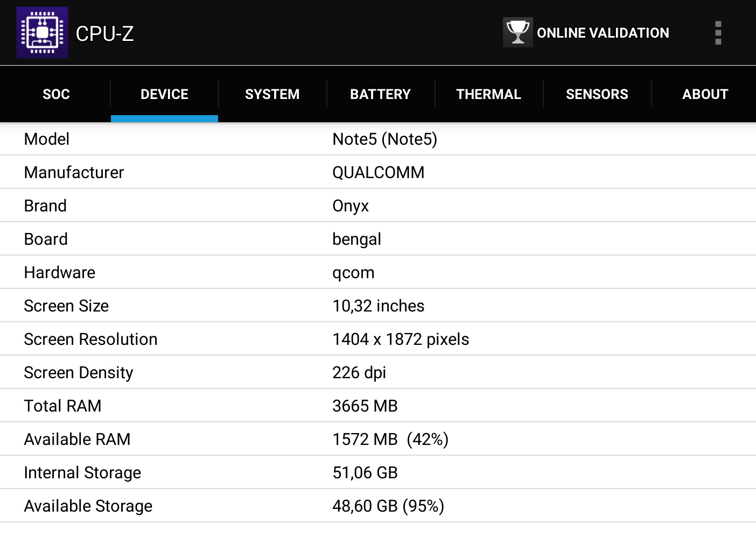
Task: Select the DEVICE tab
Action: coord(164,94)
